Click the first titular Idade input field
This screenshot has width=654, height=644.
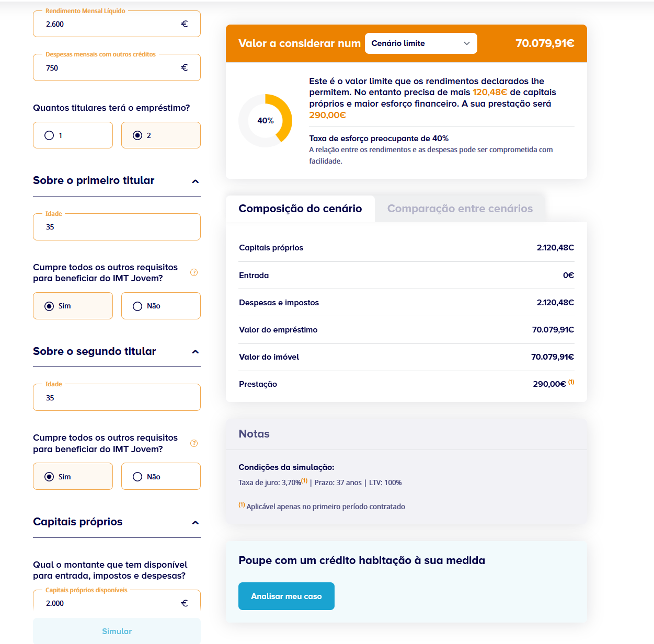(x=117, y=227)
